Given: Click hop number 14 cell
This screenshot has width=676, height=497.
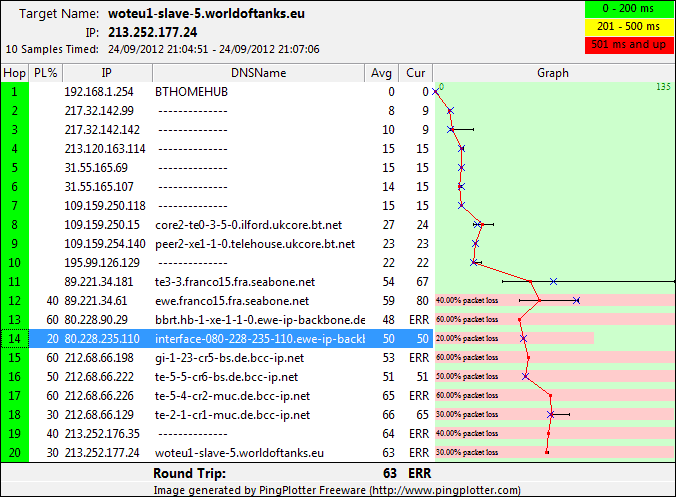Looking at the screenshot, I should 15,339.
